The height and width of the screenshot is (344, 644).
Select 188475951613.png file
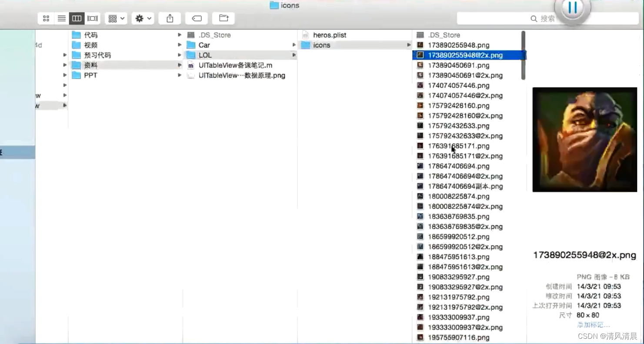pyautogui.click(x=459, y=257)
